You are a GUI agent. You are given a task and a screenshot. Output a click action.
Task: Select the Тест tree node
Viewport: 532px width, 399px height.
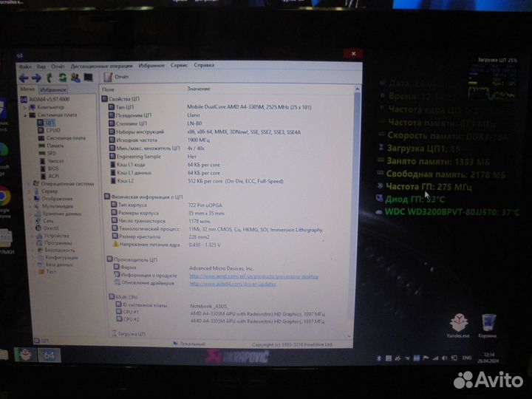(47, 272)
